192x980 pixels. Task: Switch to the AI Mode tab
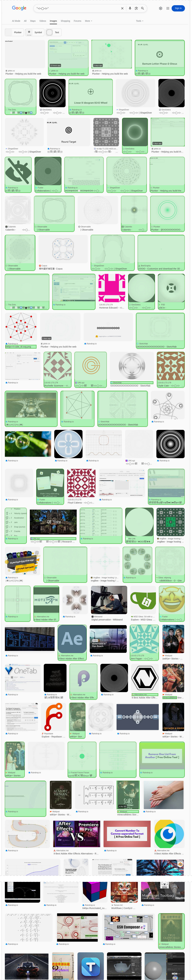click(x=16, y=21)
